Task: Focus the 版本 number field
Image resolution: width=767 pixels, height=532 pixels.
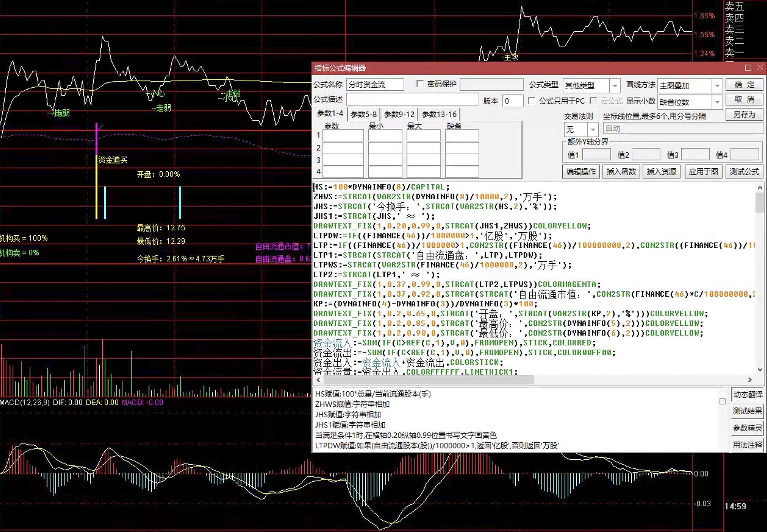Action: [513, 101]
